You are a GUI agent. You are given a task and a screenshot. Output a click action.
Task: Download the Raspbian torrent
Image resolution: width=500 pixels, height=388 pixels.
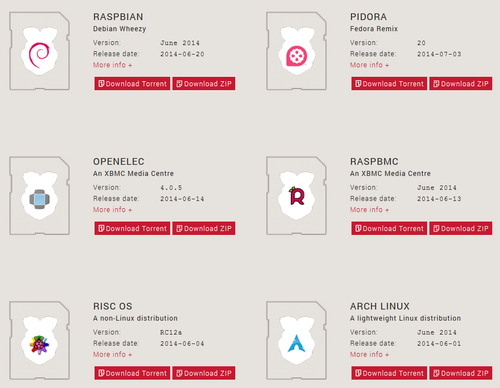click(x=132, y=84)
